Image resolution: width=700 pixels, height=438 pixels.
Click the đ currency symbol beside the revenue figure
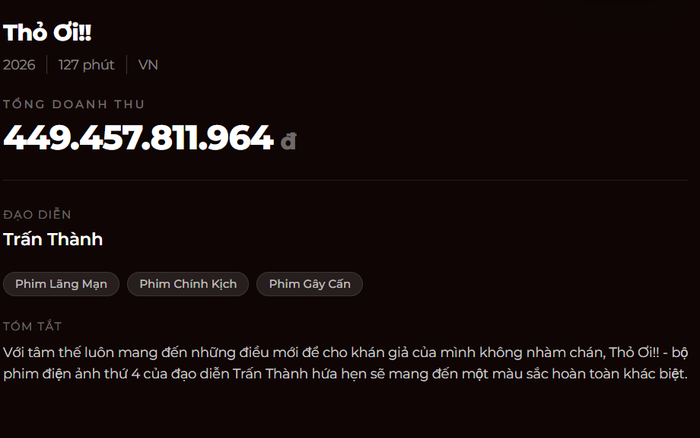tap(288, 141)
